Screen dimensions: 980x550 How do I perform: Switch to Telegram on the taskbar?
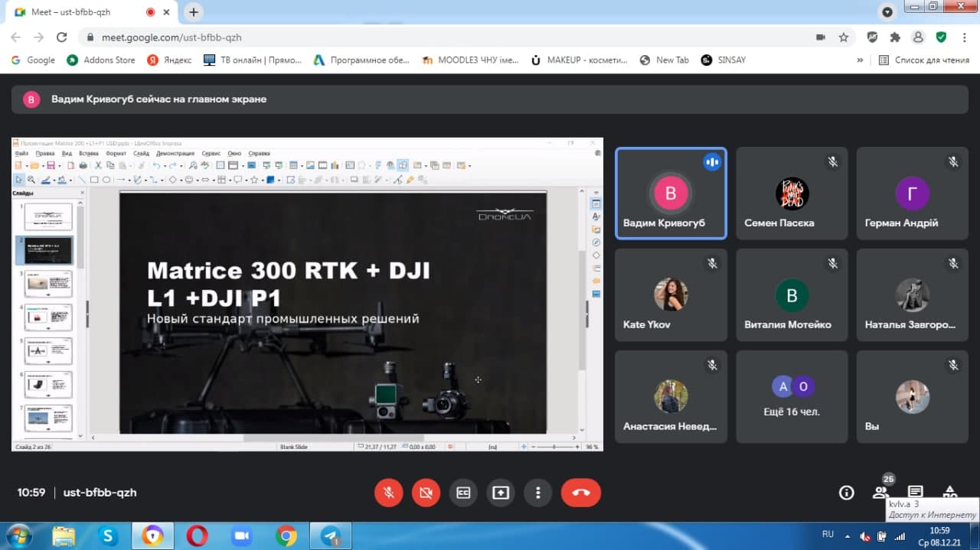[332, 535]
